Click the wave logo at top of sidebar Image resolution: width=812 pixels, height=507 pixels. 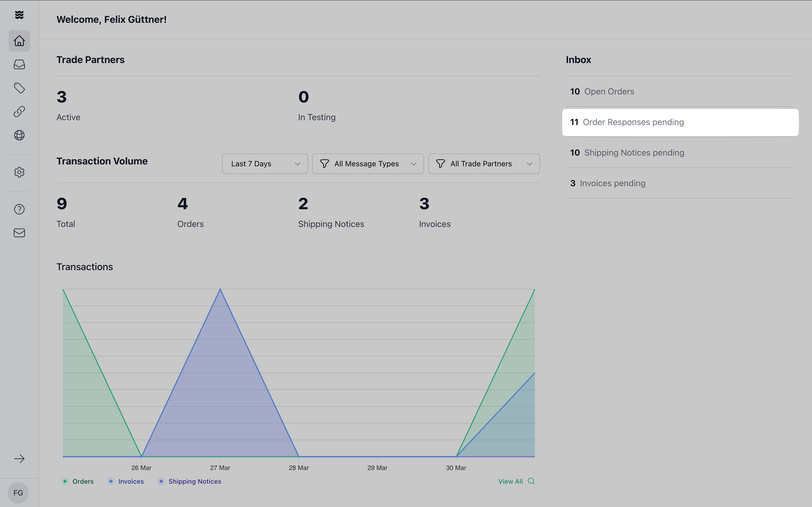(19, 15)
